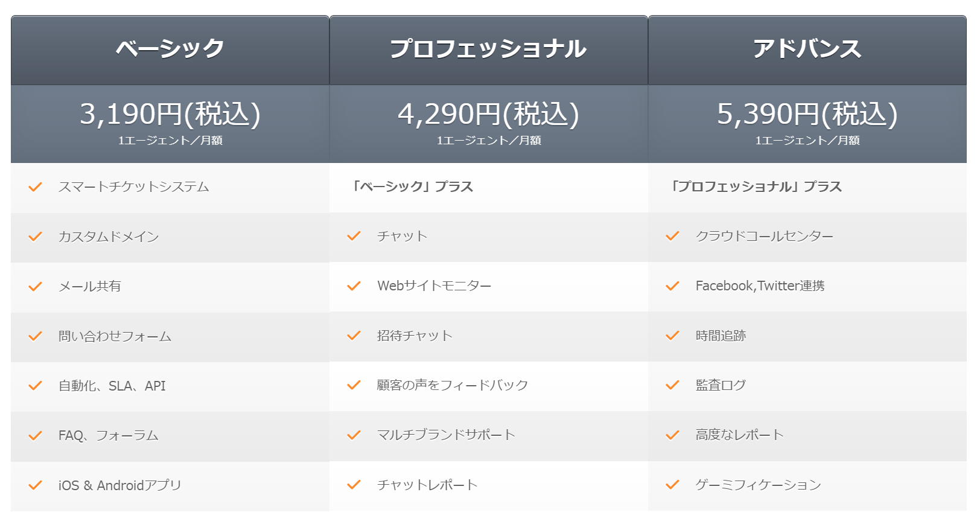Click the orange check beside チャット
This screenshot has height=527, width=980.
354,236
